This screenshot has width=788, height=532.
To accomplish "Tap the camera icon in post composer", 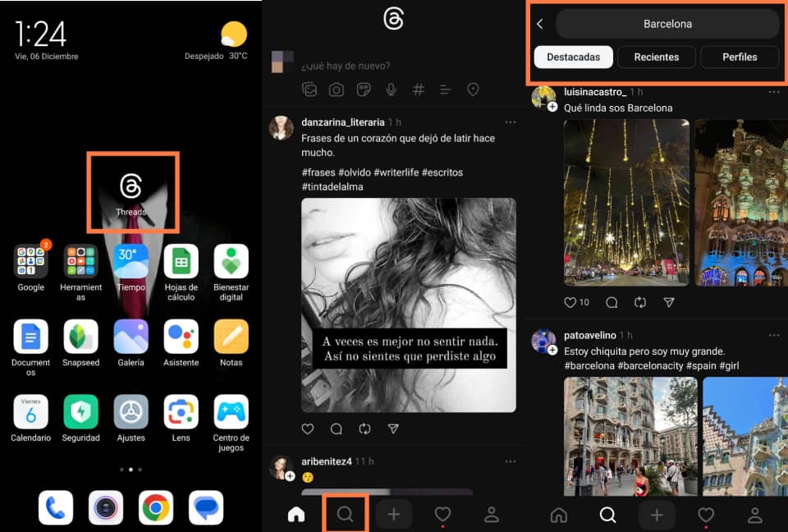I will point(337,89).
